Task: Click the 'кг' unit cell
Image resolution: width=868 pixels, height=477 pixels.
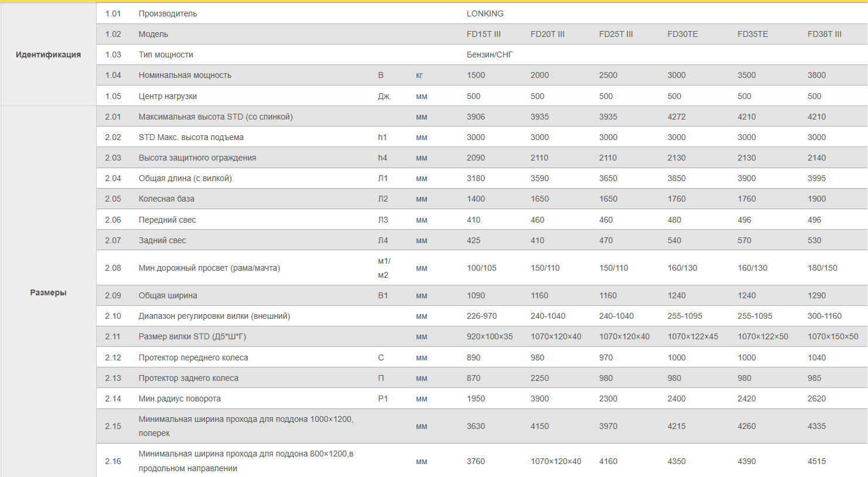Action: pyautogui.click(x=419, y=75)
